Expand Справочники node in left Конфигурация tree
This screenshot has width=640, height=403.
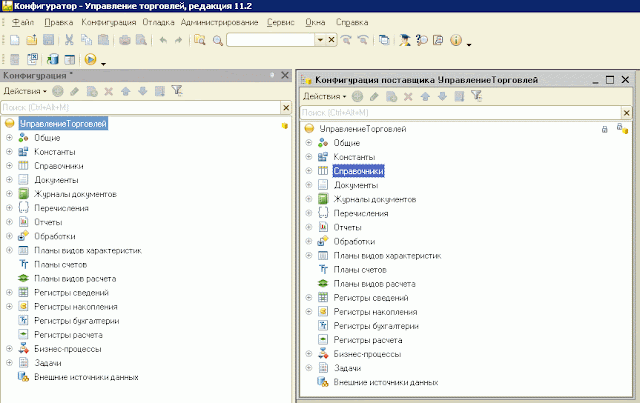(9, 166)
